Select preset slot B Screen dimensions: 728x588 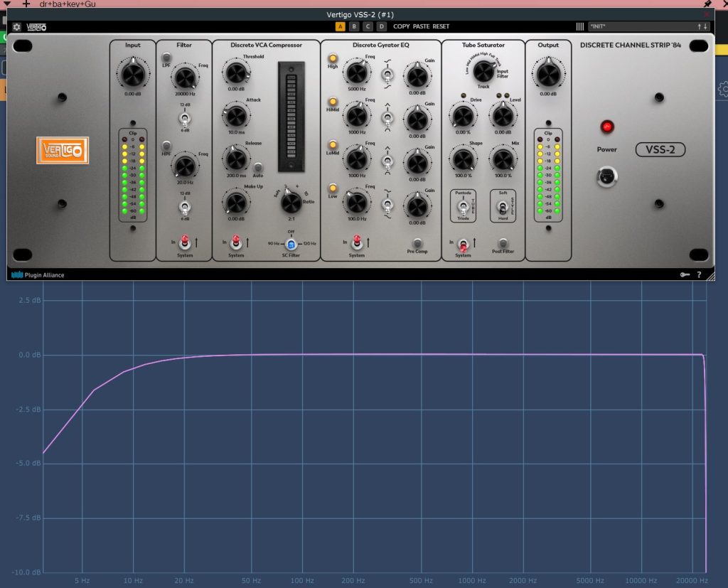[353, 27]
